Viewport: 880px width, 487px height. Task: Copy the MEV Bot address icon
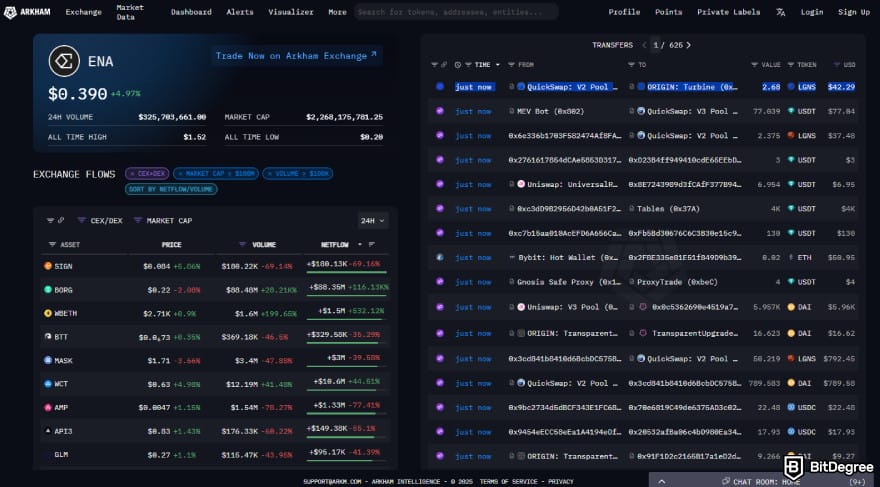click(x=511, y=111)
